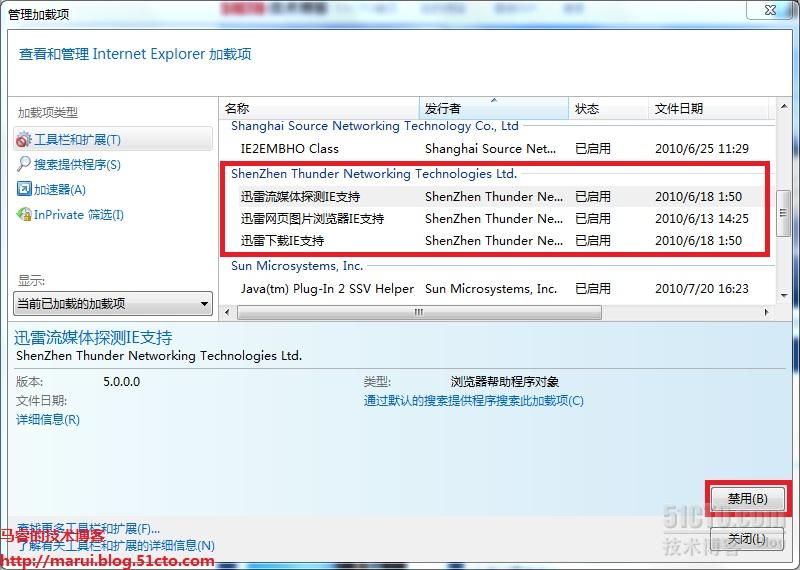Collapse the Sun Microsystems, Inc. group
The width and height of the screenshot is (800, 570).
coord(297,266)
